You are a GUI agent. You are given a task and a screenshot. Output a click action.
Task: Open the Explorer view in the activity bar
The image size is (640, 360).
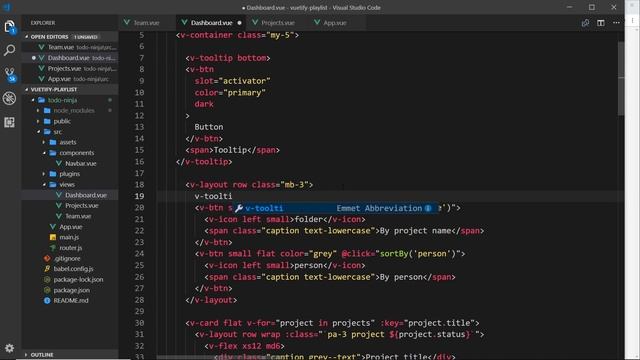(9, 27)
